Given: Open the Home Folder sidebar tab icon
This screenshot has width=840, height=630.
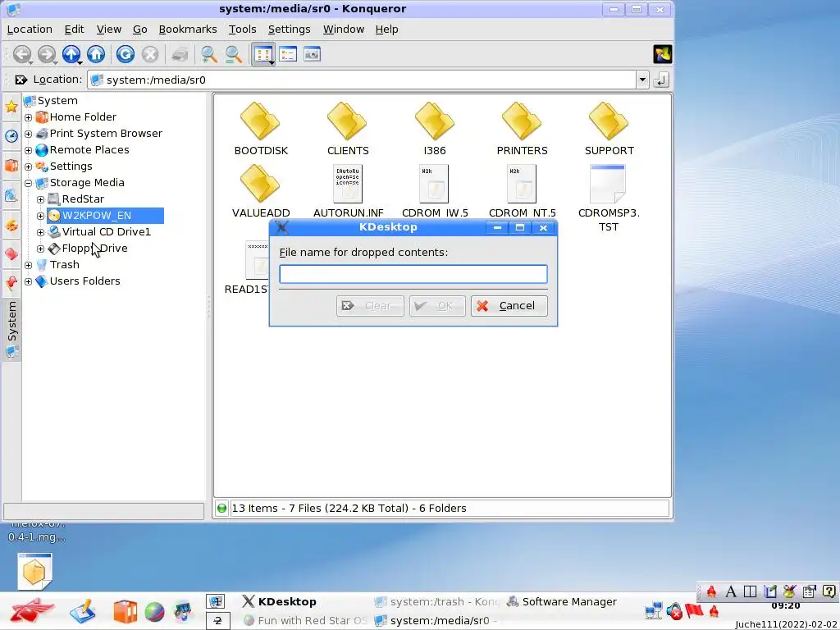Looking at the screenshot, I should tap(11, 165).
